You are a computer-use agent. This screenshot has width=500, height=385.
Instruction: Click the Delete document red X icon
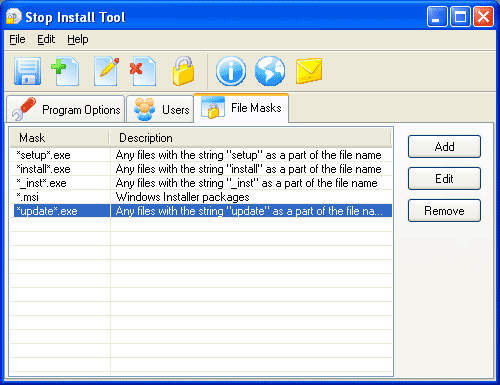pyautogui.click(x=143, y=71)
